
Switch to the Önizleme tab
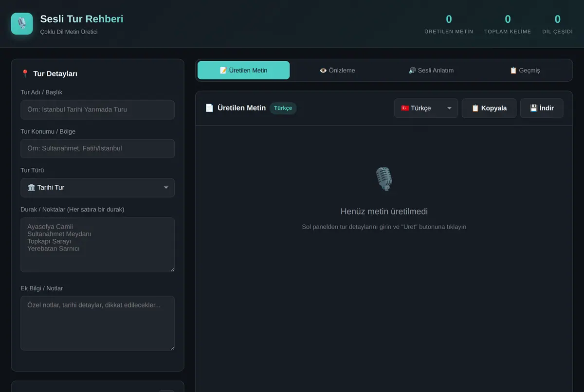coord(337,70)
